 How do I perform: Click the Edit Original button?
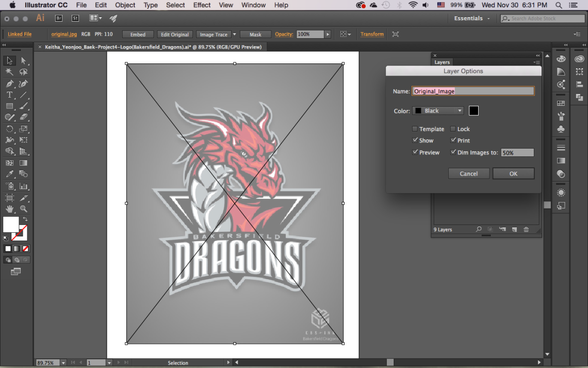pyautogui.click(x=175, y=34)
